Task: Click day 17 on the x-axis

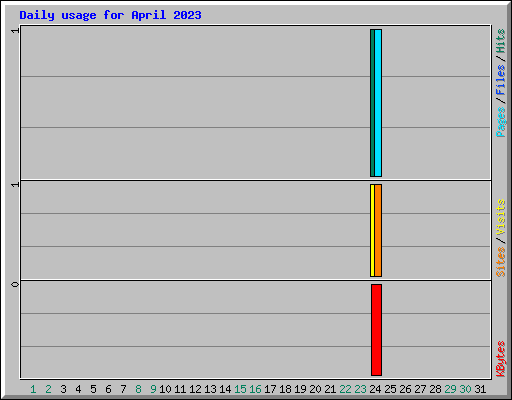Action: (270, 389)
